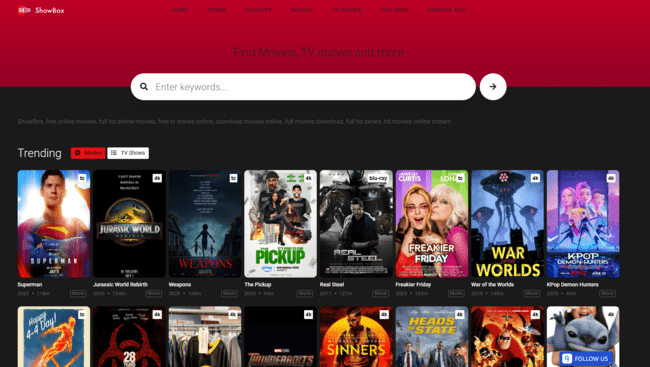Submit search with the arrow button

(493, 87)
